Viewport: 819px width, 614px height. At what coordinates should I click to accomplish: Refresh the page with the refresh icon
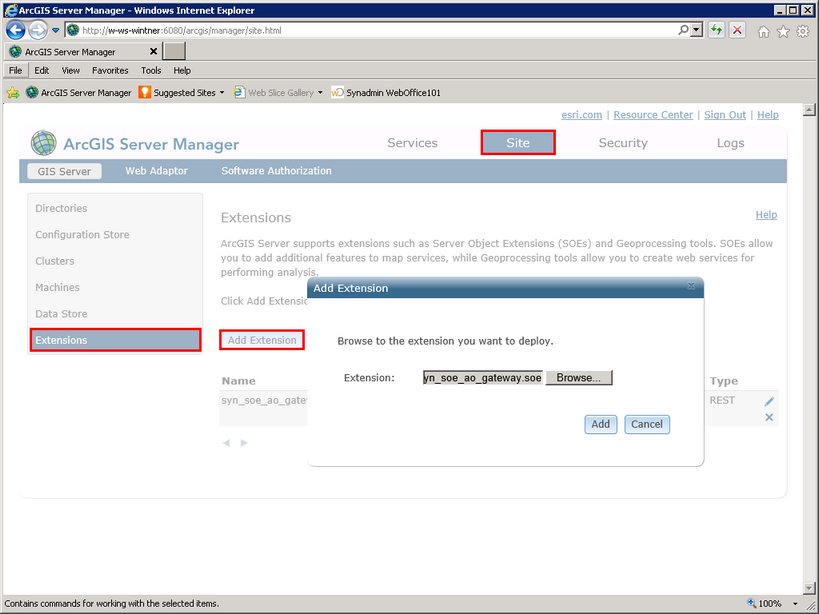(x=716, y=29)
